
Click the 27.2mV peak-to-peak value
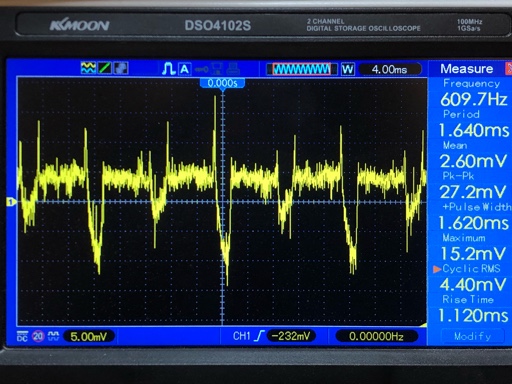(x=473, y=192)
